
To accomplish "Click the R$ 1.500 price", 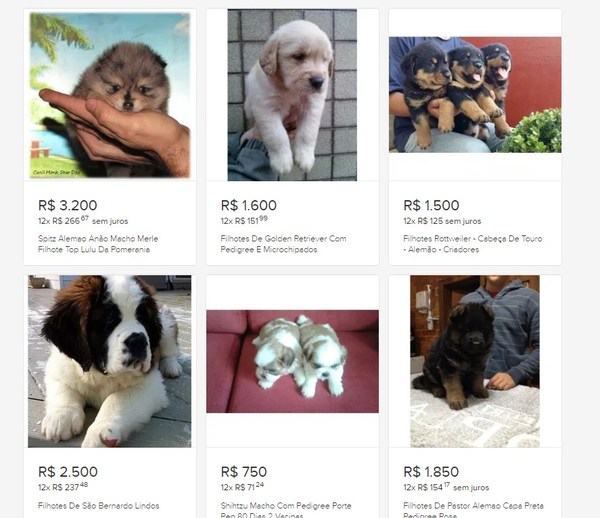I will [x=432, y=204].
